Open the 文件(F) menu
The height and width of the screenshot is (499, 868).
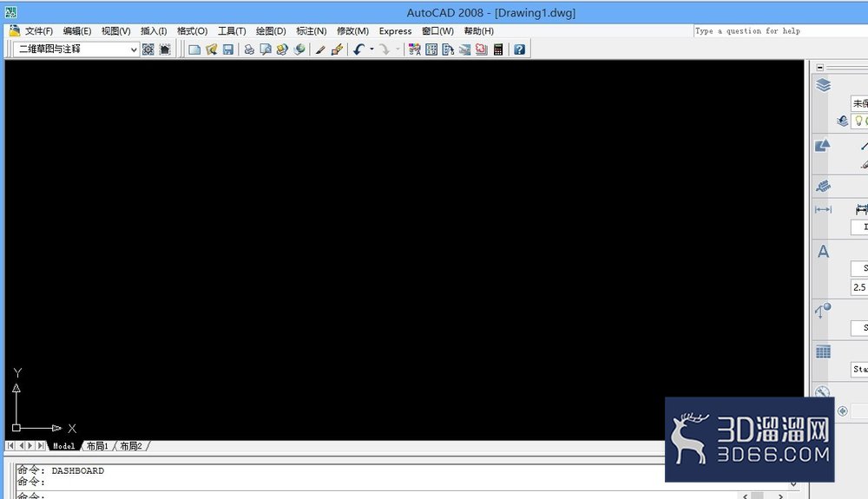[x=39, y=31]
